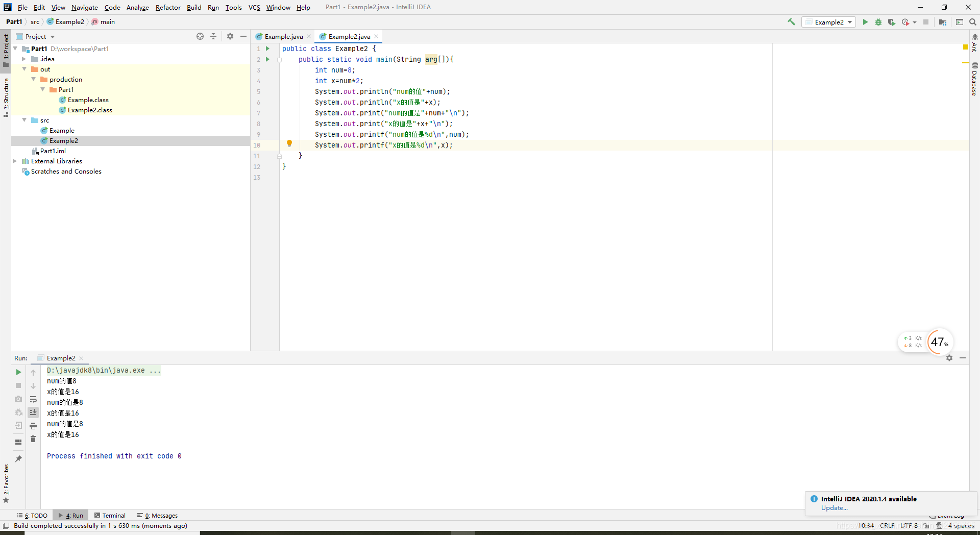This screenshot has width=980, height=535.
Task: Click Down the Stack Trace arrow
Action: [x=33, y=385]
